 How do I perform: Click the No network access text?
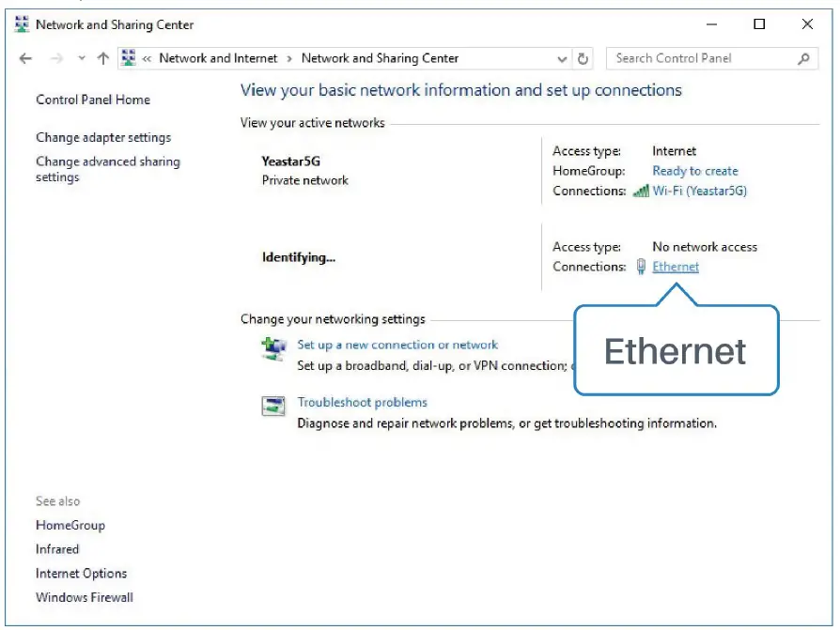click(x=705, y=247)
